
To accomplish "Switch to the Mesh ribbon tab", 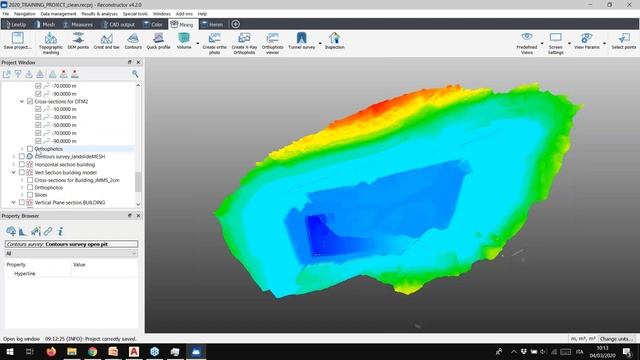I will coord(45,24).
